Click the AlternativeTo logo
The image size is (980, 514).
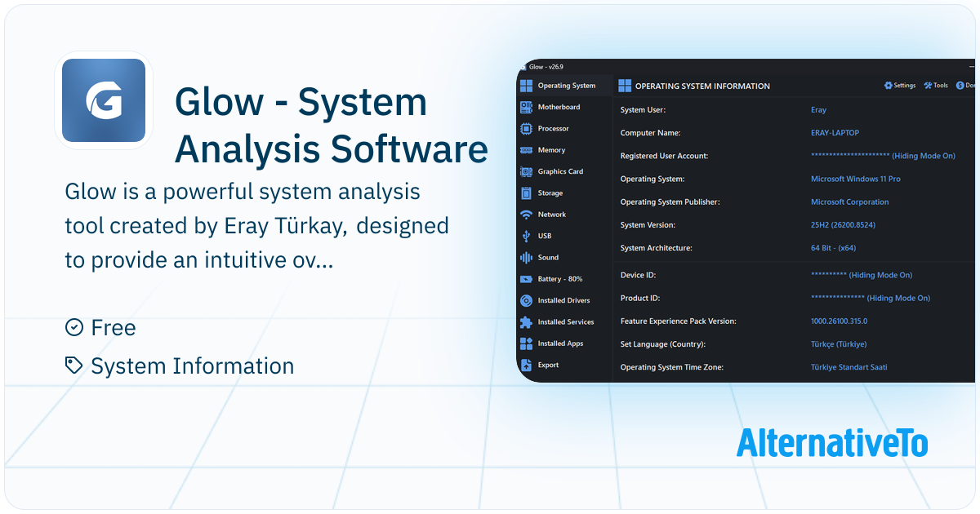pyautogui.click(x=832, y=441)
